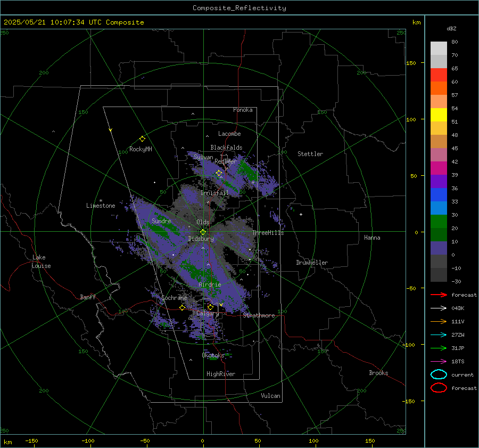Screen dimensions: 479x448
Task: Click the green 31JP arrow in legend
Action: point(439,348)
